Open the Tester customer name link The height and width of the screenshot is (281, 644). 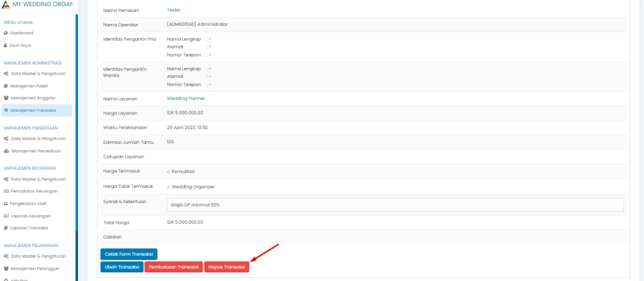click(x=174, y=10)
